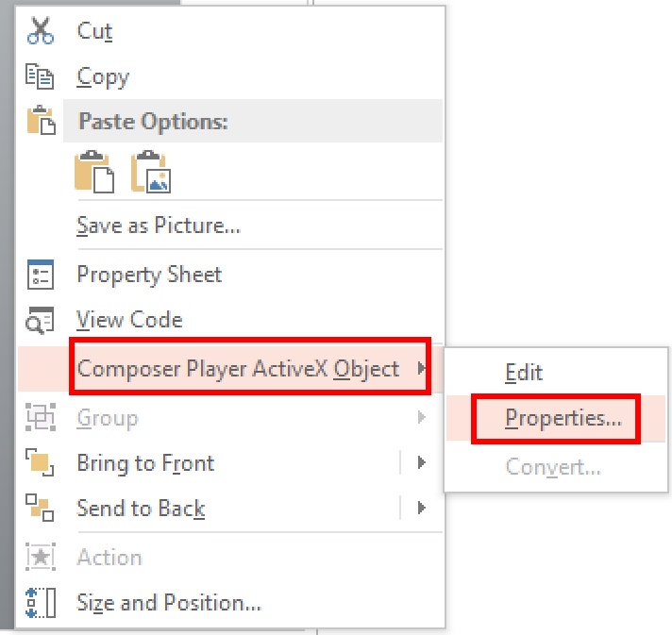Image resolution: width=672 pixels, height=635 pixels.
Task: Select the Cut menu entry text
Action: coord(94,31)
